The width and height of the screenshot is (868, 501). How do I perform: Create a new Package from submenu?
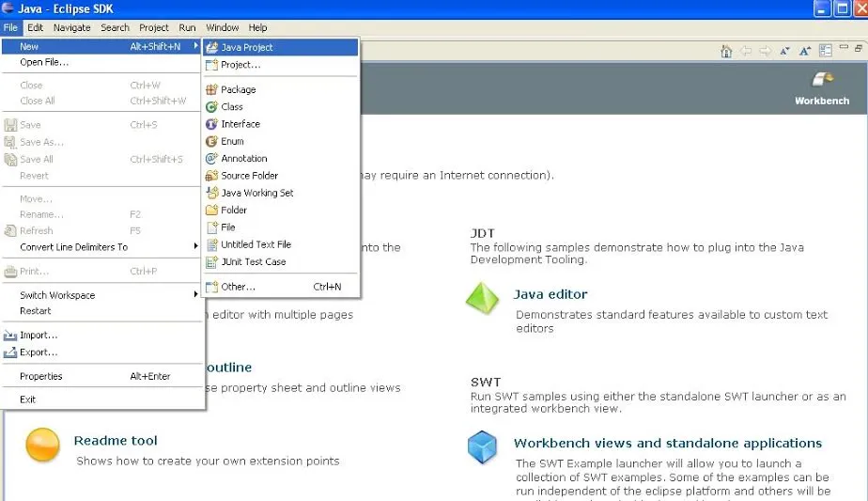(x=238, y=89)
